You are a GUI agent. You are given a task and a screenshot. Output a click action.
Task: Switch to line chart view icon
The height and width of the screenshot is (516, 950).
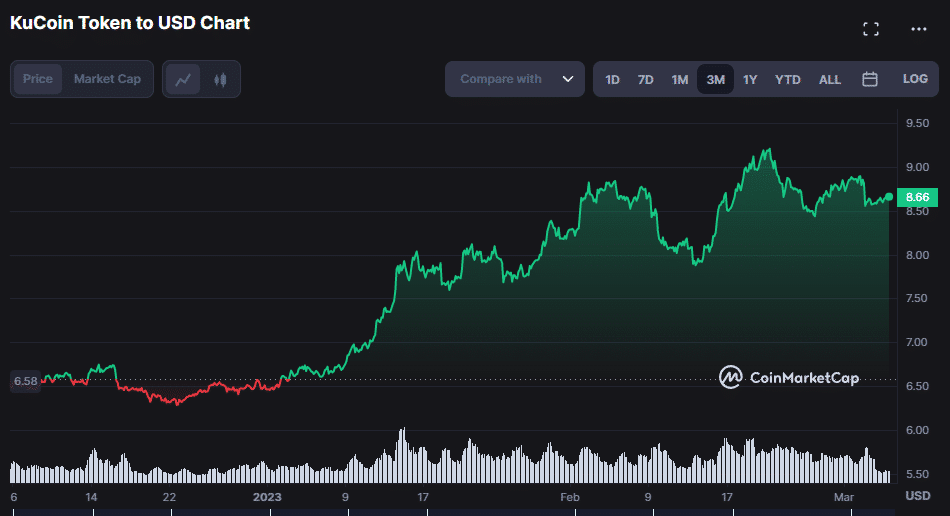point(183,79)
